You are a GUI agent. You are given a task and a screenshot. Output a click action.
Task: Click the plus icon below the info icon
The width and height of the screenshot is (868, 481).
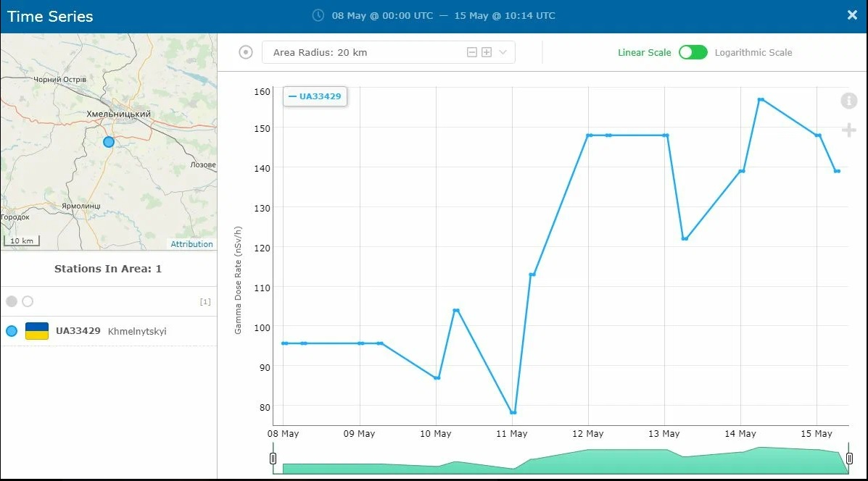pyautogui.click(x=848, y=130)
